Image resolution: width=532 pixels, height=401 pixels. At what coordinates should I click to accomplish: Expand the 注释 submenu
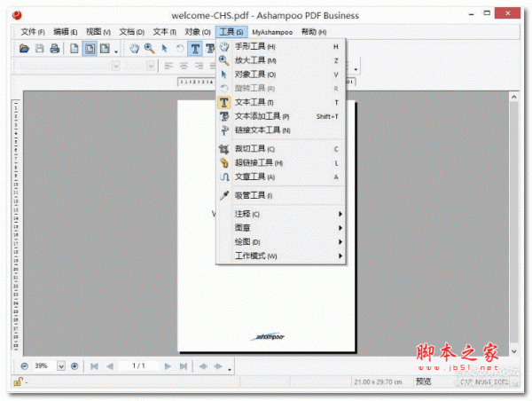click(281, 214)
